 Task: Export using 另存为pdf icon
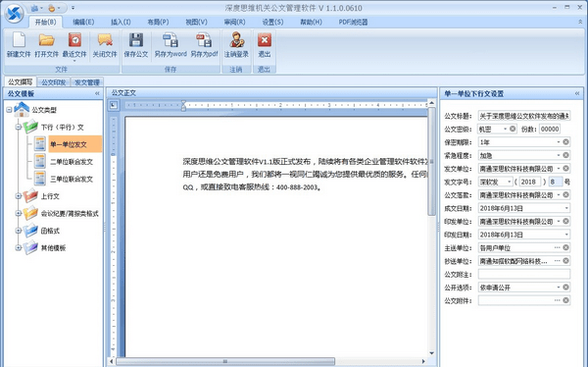point(204,40)
